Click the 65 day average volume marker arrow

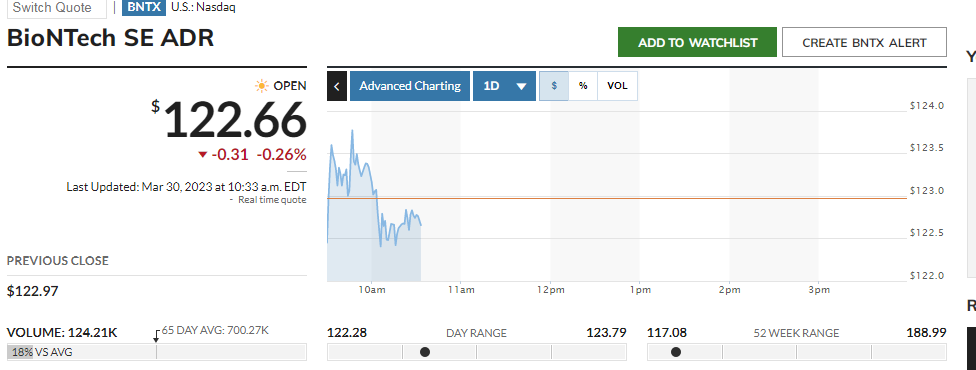pyautogui.click(x=156, y=335)
